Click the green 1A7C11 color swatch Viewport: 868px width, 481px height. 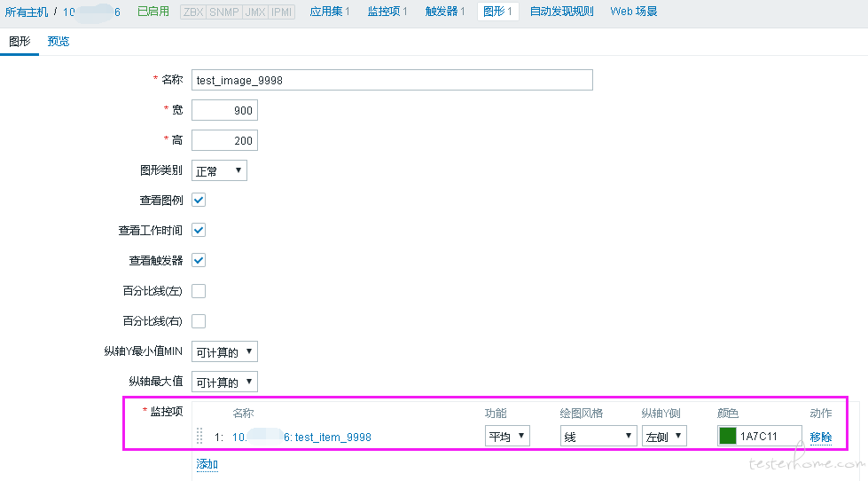(727, 436)
